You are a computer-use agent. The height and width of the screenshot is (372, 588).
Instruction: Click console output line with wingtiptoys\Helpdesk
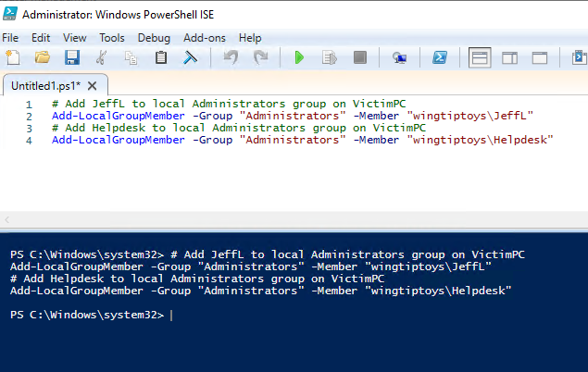coord(260,291)
